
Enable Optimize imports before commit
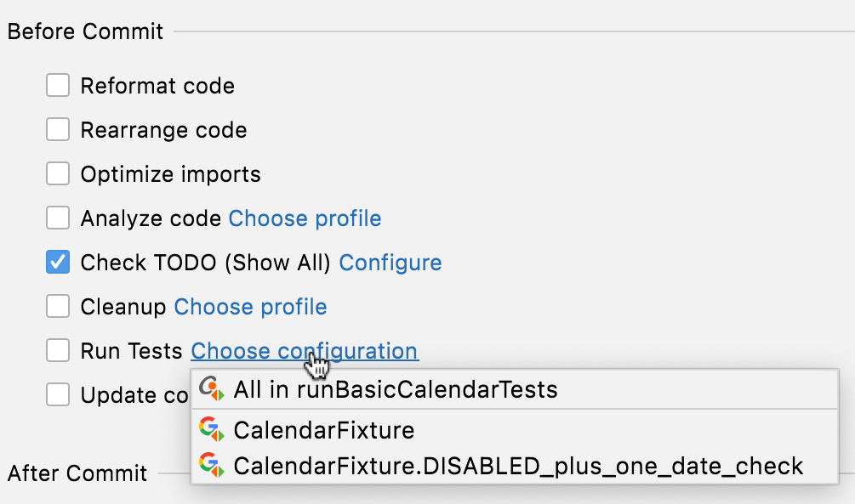pyautogui.click(x=57, y=173)
